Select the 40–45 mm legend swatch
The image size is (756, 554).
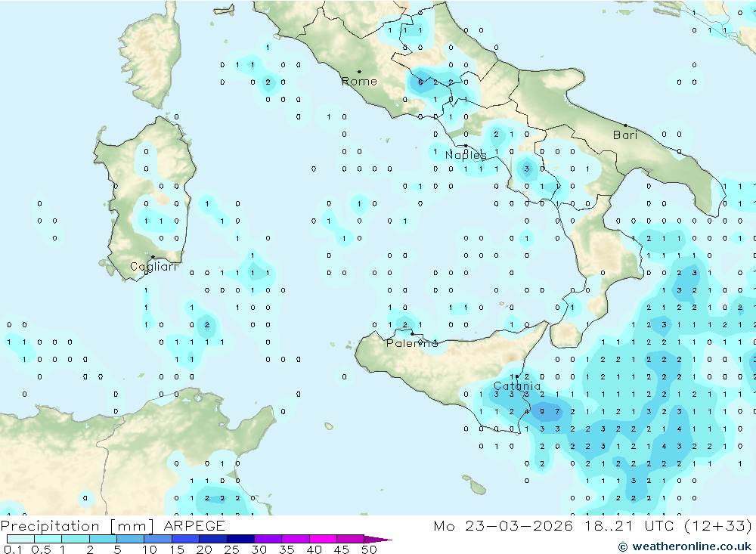tap(323, 539)
